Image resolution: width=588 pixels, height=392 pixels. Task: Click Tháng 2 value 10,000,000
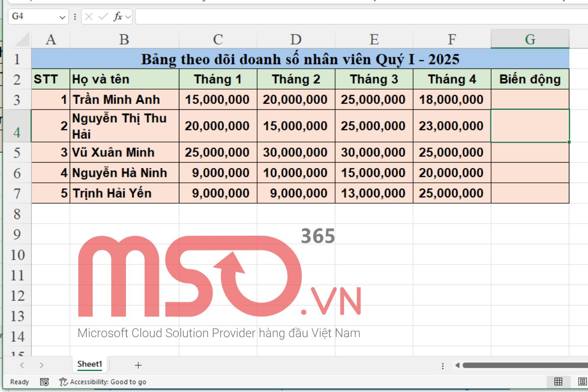296,173
